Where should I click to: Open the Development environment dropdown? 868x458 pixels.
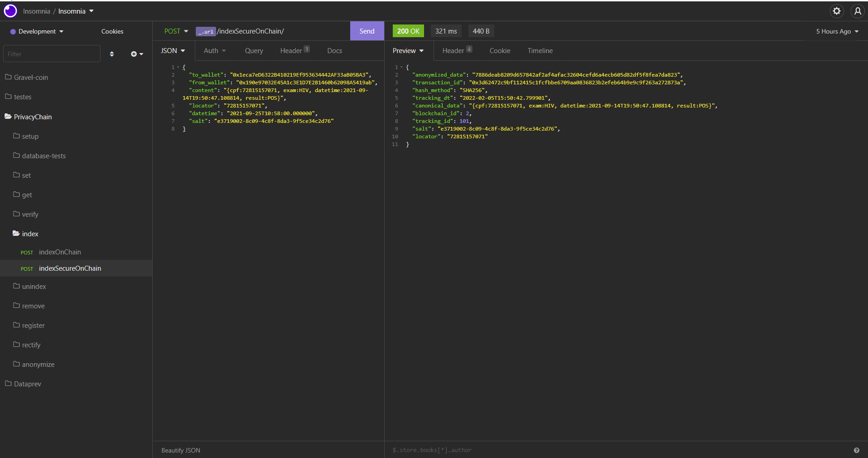pyautogui.click(x=37, y=31)
